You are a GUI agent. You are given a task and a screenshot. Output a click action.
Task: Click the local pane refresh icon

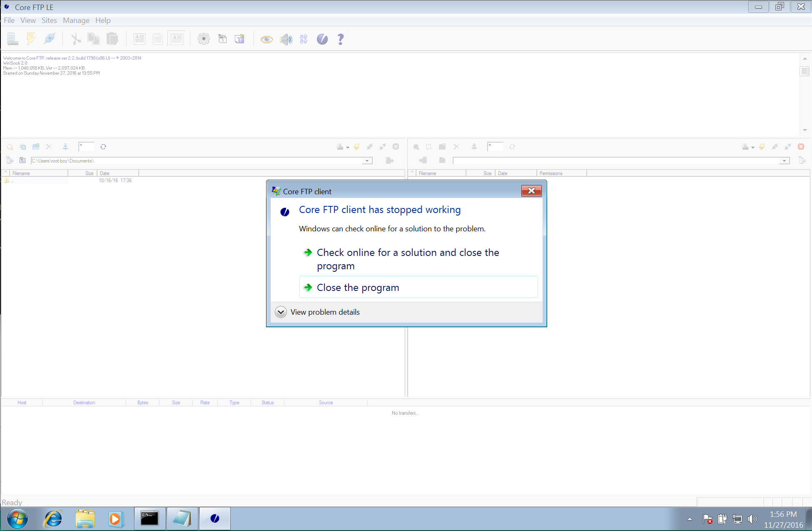click(x=103, y=147)
